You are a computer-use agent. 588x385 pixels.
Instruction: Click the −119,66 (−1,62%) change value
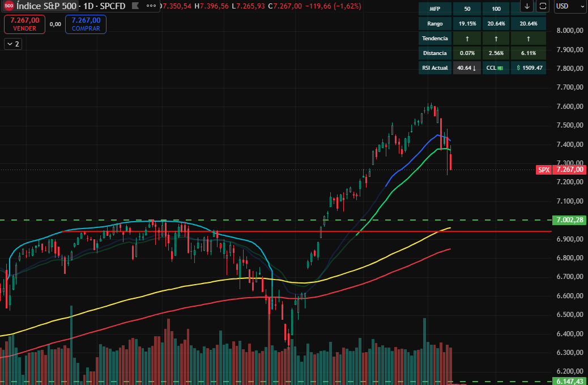333,6
